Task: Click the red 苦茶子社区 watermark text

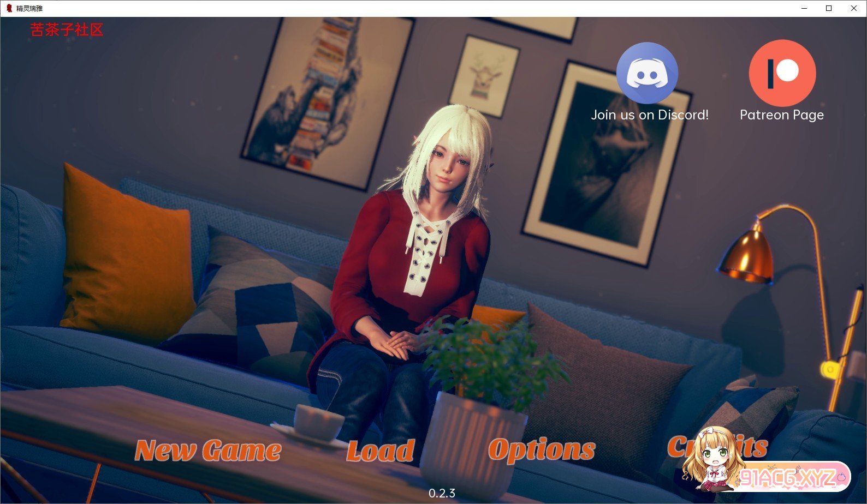Action: point(67,30)
